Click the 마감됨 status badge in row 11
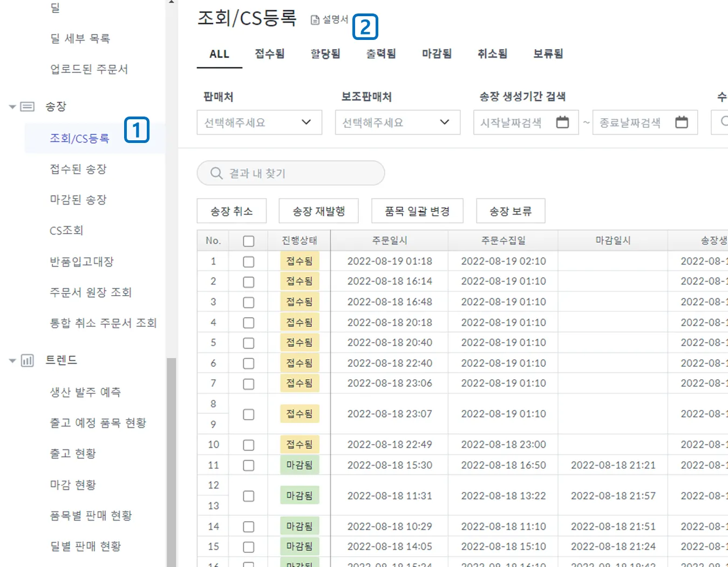This screenshot has width=728, height=567. pos(300,465)
